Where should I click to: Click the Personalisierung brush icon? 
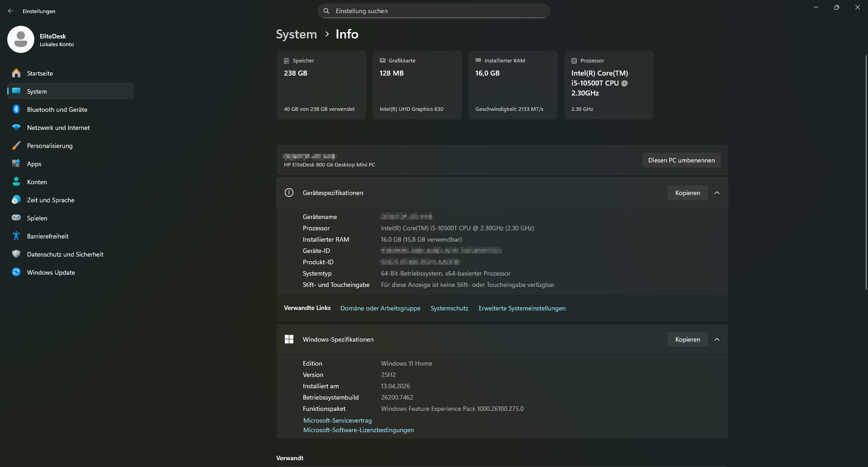point(16,145)
